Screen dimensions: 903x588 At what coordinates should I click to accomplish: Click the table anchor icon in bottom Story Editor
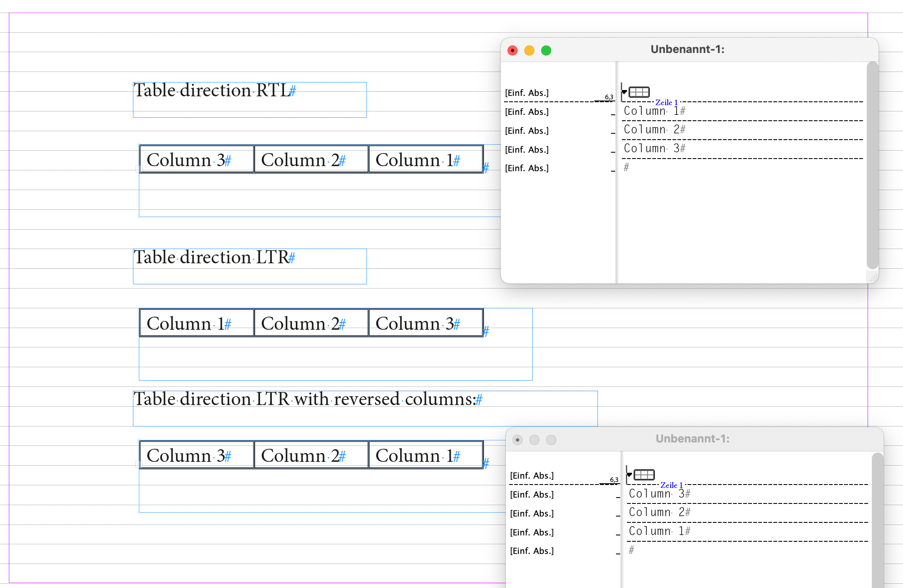[x=643, y=474]
